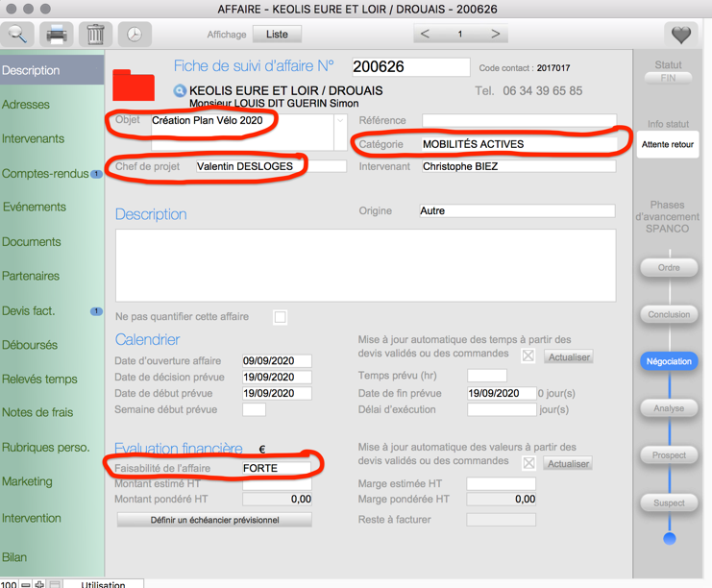Open the clock history icon
This screenshot has height=588, width=712.
point(135,35)
